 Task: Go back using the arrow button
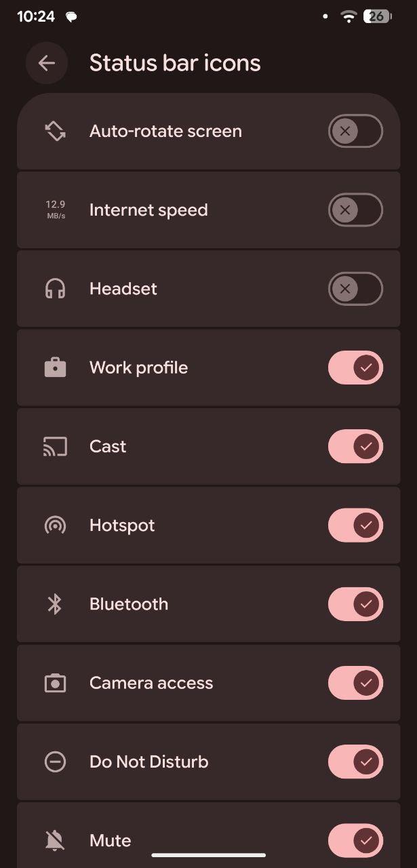[46, 63]
